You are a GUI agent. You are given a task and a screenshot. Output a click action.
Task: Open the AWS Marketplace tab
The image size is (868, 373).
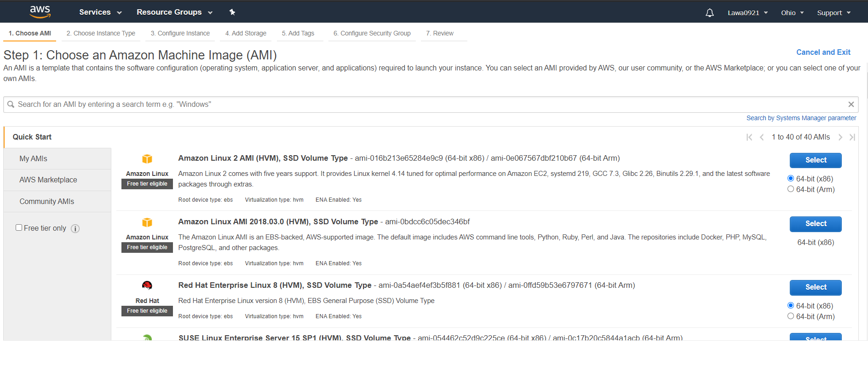(x=57, y=180)
